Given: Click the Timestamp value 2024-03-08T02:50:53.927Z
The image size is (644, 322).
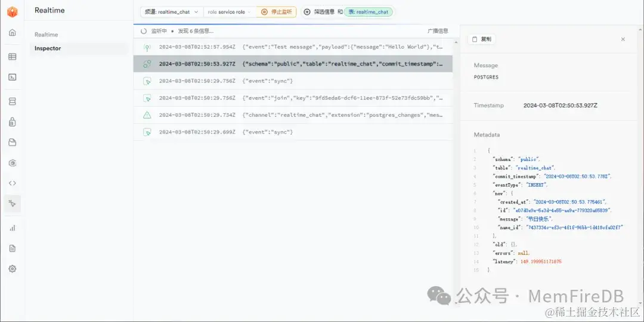Looking at the screenshot, I should pos(560,106).
